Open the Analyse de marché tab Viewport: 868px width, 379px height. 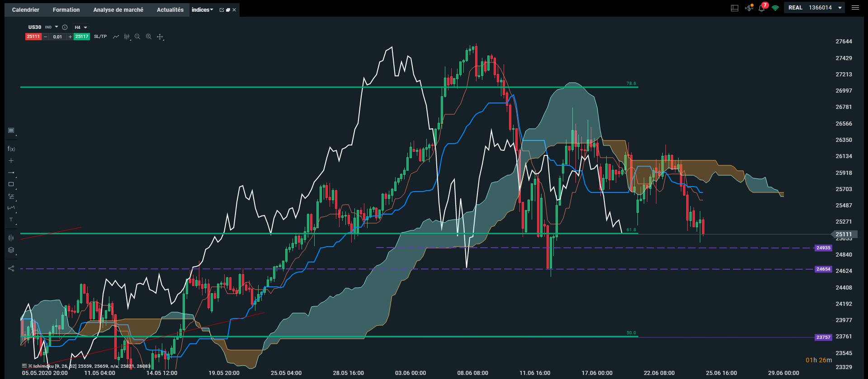[118, 9]
